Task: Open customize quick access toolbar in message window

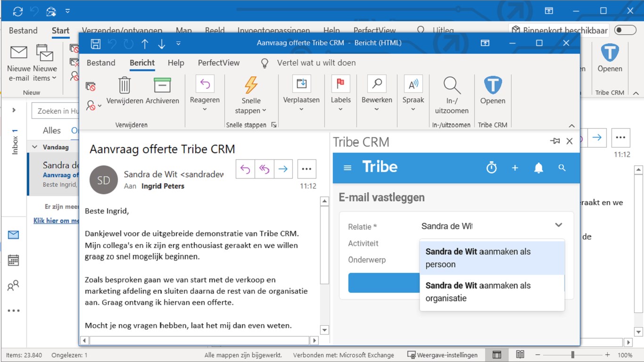Action: coord(178,44)
